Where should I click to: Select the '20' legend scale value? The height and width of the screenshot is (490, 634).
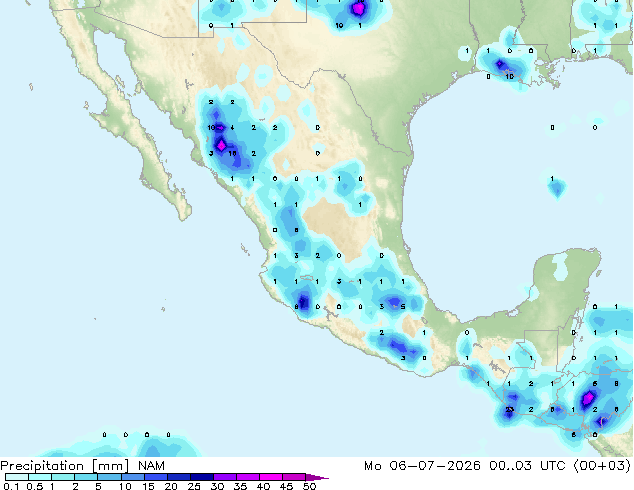click(x=171, y=486)
